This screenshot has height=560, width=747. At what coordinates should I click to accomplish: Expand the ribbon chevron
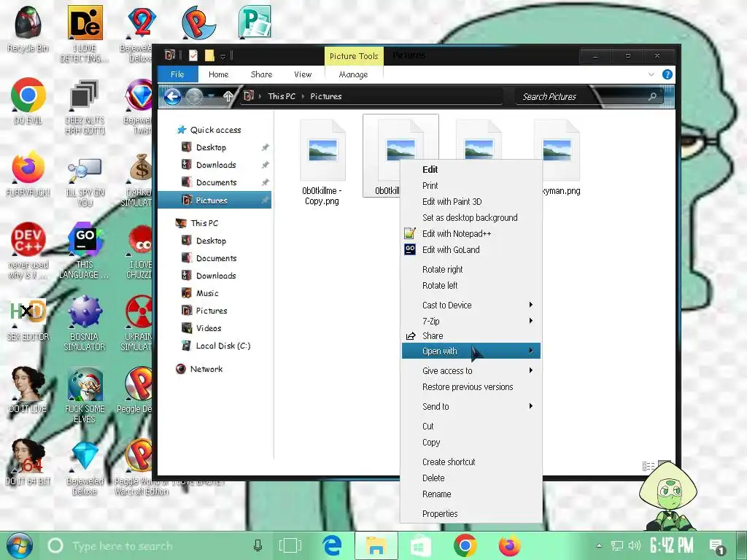(651, 74)
